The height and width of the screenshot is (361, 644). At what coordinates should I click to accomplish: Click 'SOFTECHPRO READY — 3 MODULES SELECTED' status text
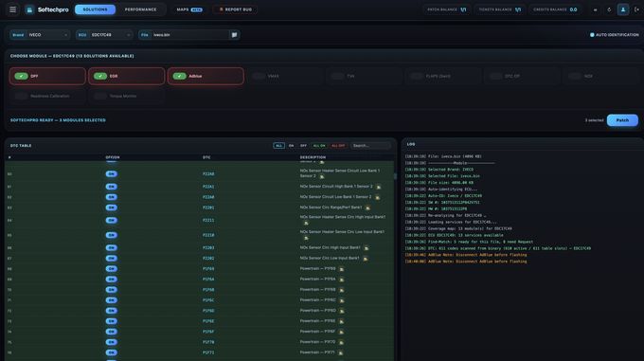click(58, 120)
